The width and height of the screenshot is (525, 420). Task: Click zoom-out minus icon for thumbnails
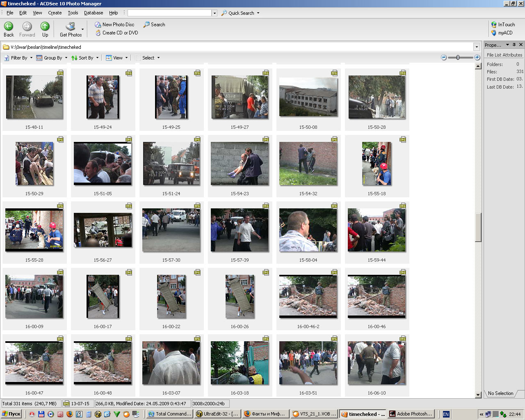coord(444,58)
